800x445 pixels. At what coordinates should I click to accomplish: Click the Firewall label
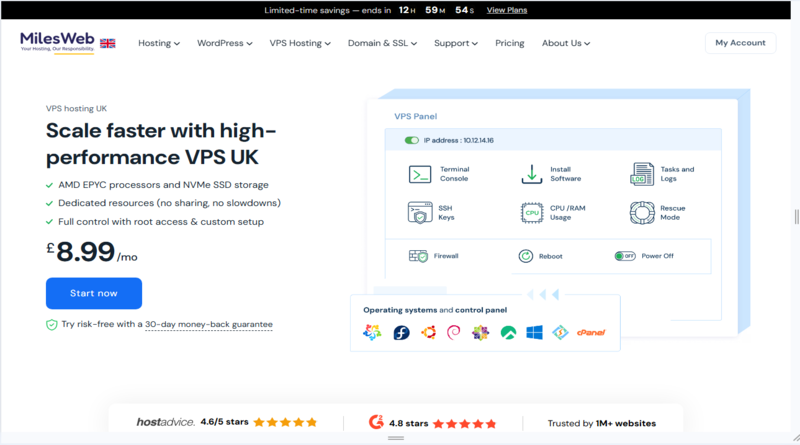click(x=446, y=256)
